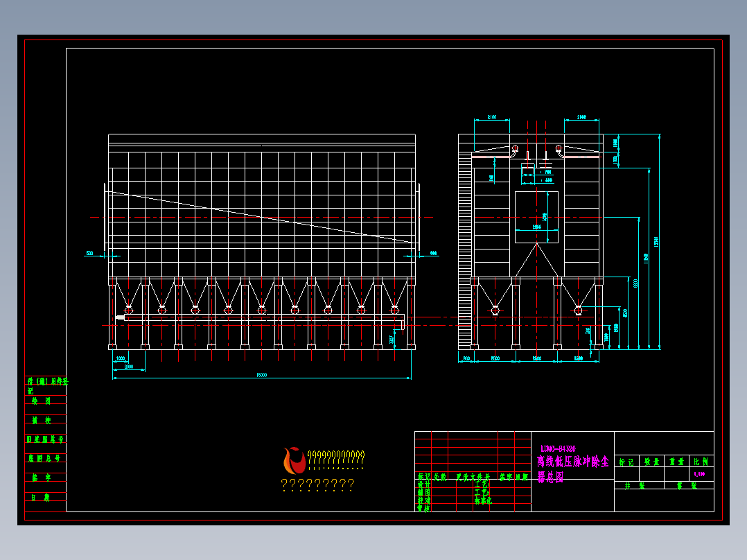Select the 13340 overall height dimension
The height and width of the screenshot is (560, 747).
click(656, 242)
